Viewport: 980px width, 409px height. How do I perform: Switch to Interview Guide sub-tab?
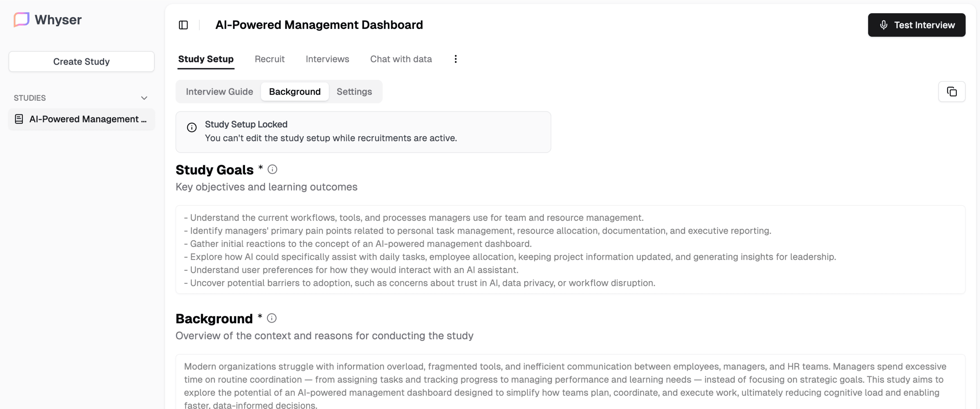(219, 92)
